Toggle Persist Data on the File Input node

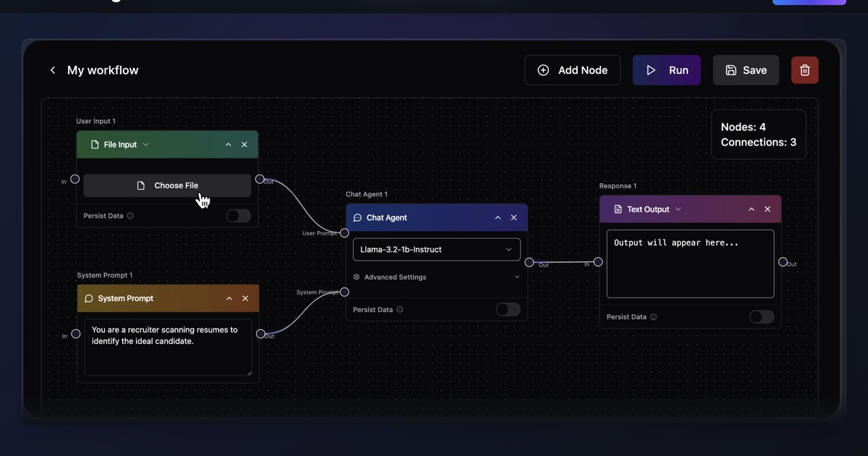pyautogui.click(x=238, y=216)
